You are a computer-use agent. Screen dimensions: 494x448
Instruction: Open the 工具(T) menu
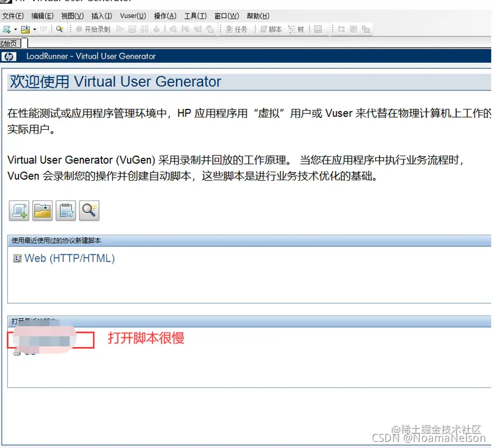click(195, 16)
